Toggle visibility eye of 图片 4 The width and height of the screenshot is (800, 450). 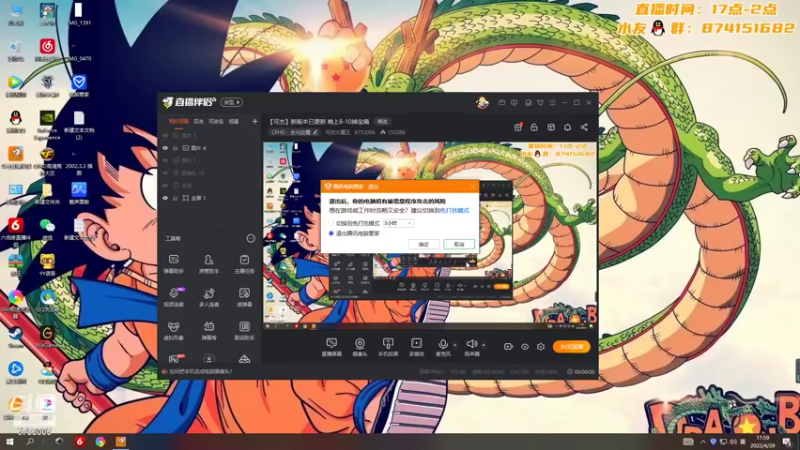[x=165, y=148]
